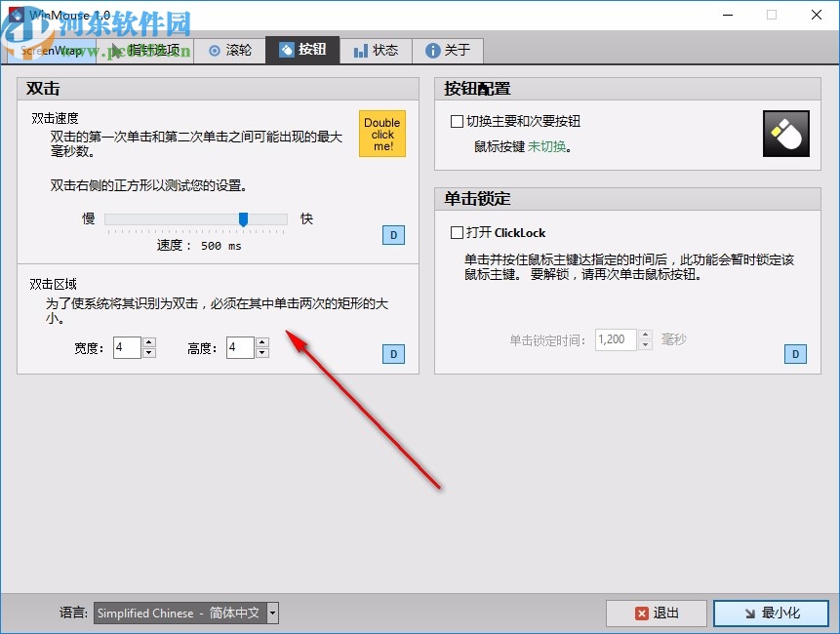Click the 按钮 tab mouse icon
The image size is (840, 634).
[x=287, y=50]
